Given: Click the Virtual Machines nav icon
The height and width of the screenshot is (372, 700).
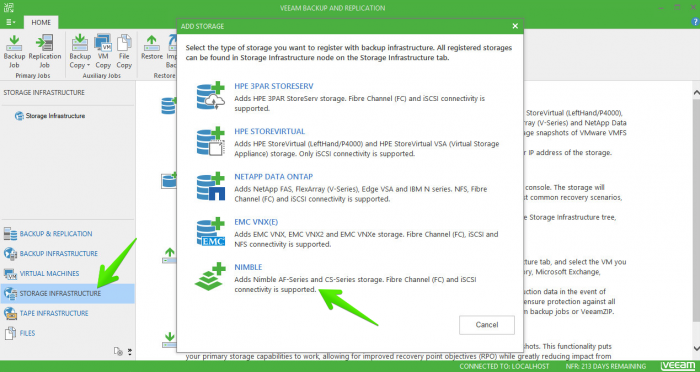Looking at the screenshot, I should [x=10, y=273].
